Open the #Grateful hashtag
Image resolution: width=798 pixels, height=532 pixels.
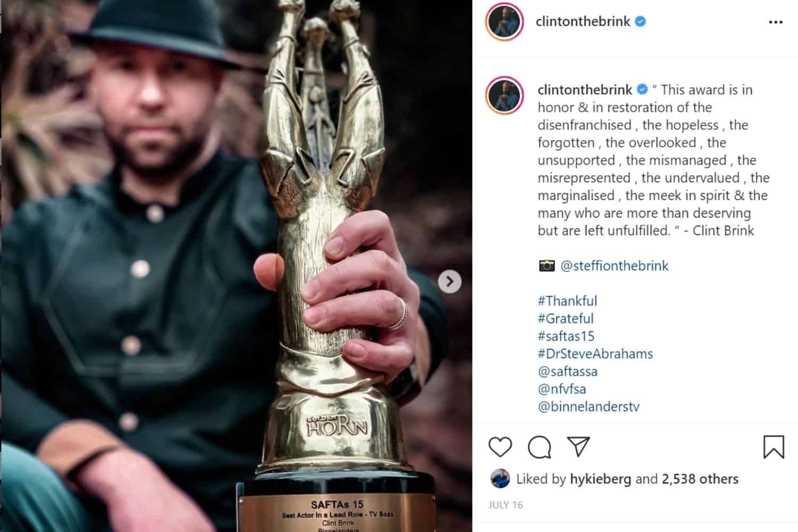pyautogui.click(x=566, y=318)
